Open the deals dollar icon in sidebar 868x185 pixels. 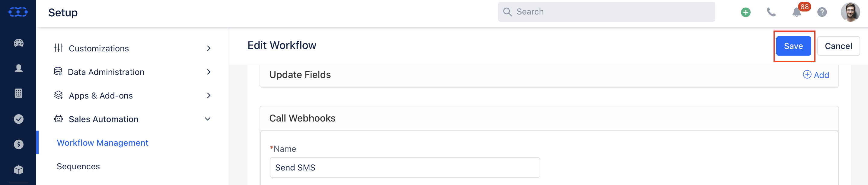18,144
